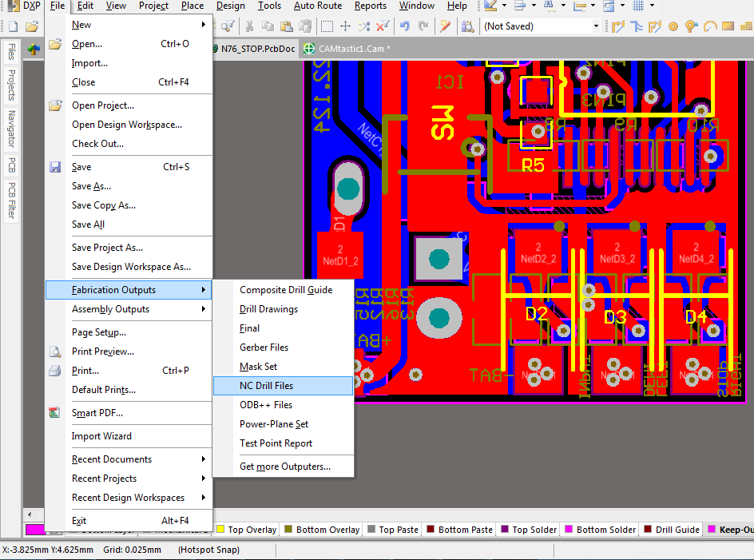Open the Projects side panel tab

tap(11, 85)
